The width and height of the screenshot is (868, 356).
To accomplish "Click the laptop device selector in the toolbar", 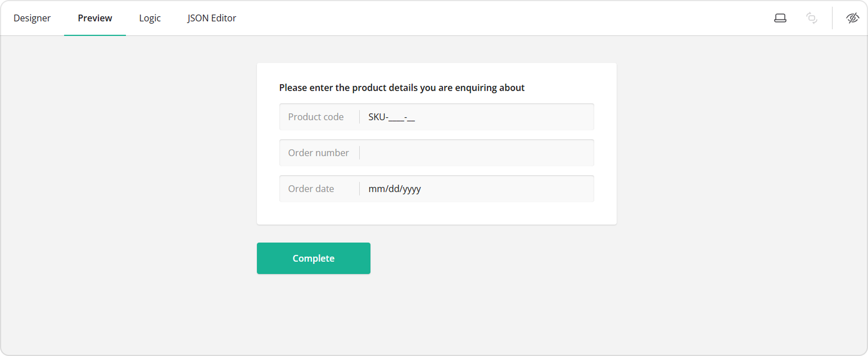I will click(x=780, y=17).
